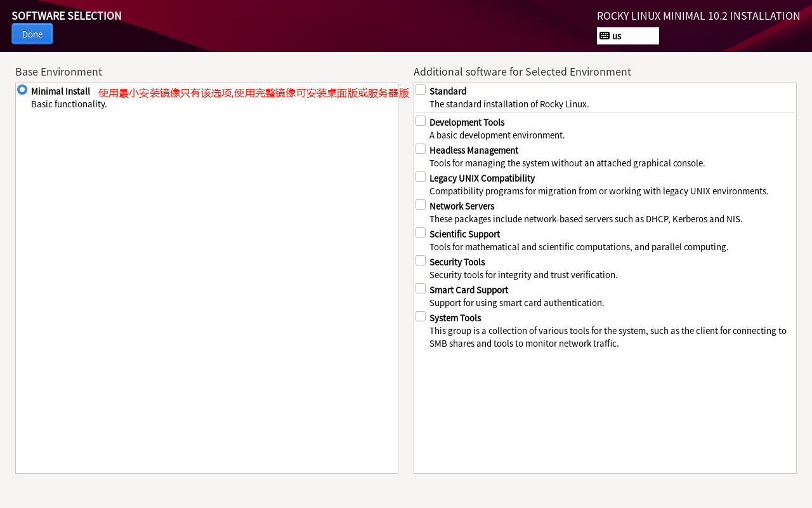Enable the Standard add-on checkbox
Viewport: 812px width, 508px height.
421,90
